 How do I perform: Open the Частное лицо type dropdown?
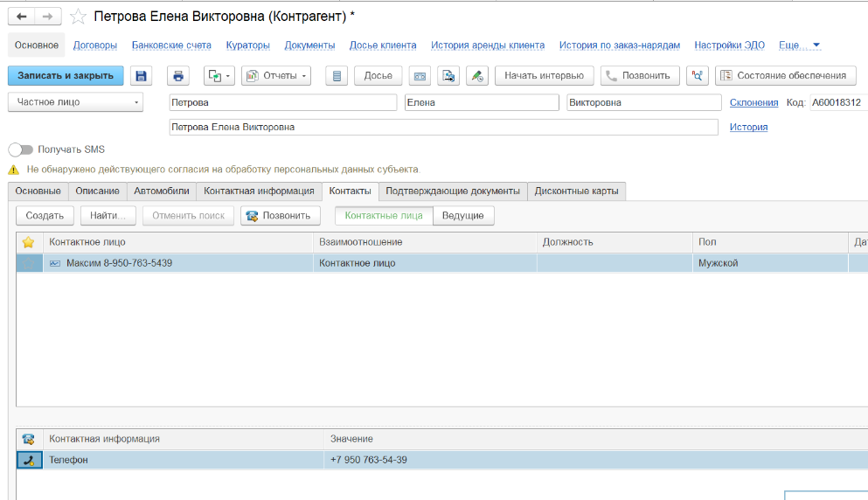point(75,102)
